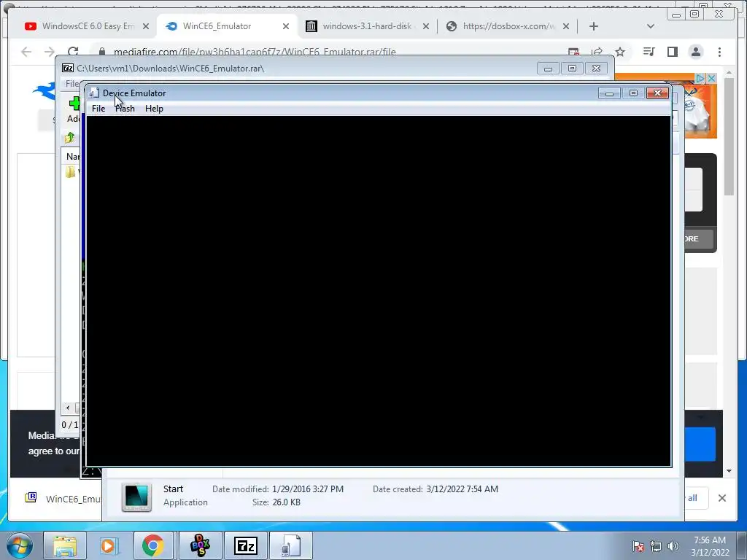Open DOSBox from the taskbar
Screen dimensions: 747x560
coord(201,545)
